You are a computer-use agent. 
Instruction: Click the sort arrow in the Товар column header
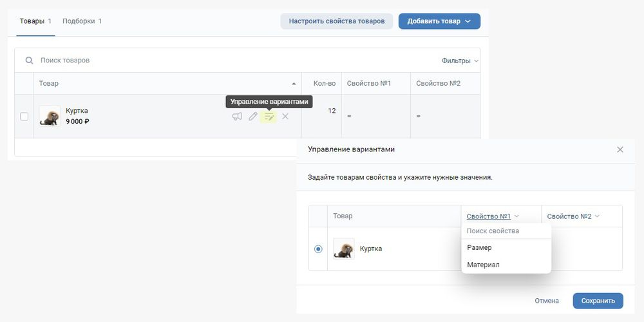click(x=294, y=84)
